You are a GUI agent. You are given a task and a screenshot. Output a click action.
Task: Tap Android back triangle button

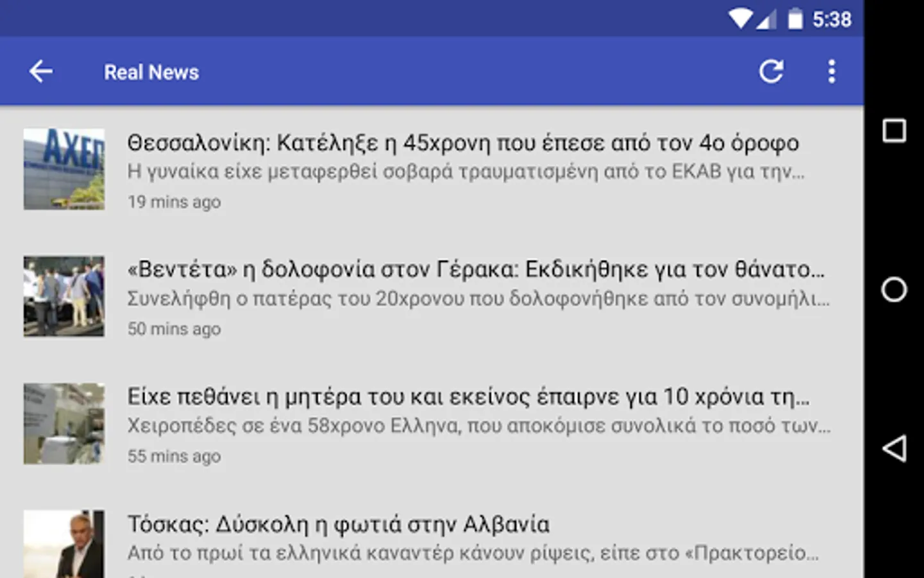click(894, 448)
